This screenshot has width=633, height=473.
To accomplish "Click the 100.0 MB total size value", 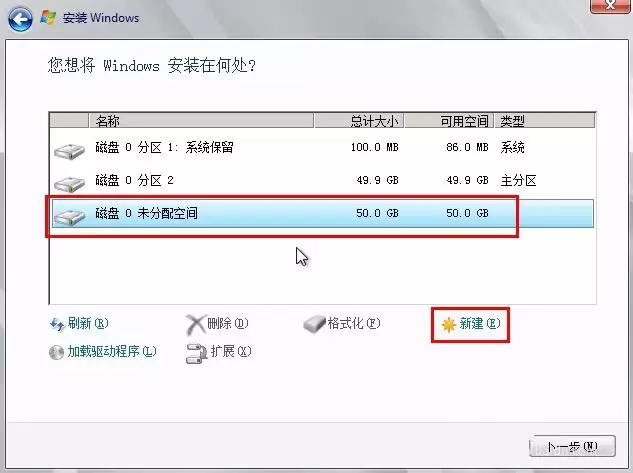I will pos(375,147).
